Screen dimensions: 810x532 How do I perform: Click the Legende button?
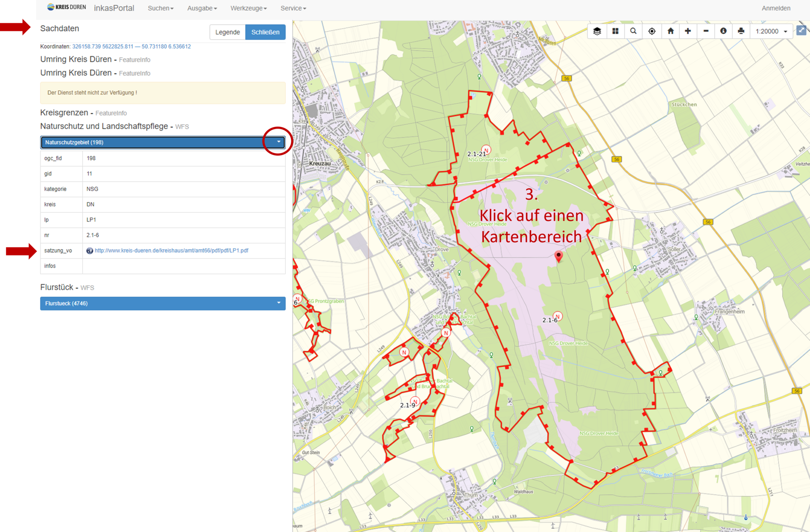click(227, 32)
